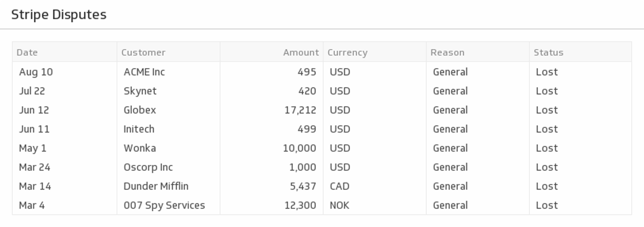The width and height of the screenshot is (644, 227).
Task: Select the Mar 4 date cell
Action: (32, 205)
